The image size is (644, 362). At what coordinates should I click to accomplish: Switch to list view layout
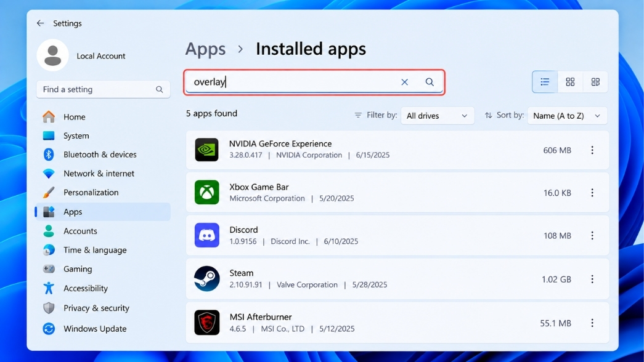(x=545, y=82)
